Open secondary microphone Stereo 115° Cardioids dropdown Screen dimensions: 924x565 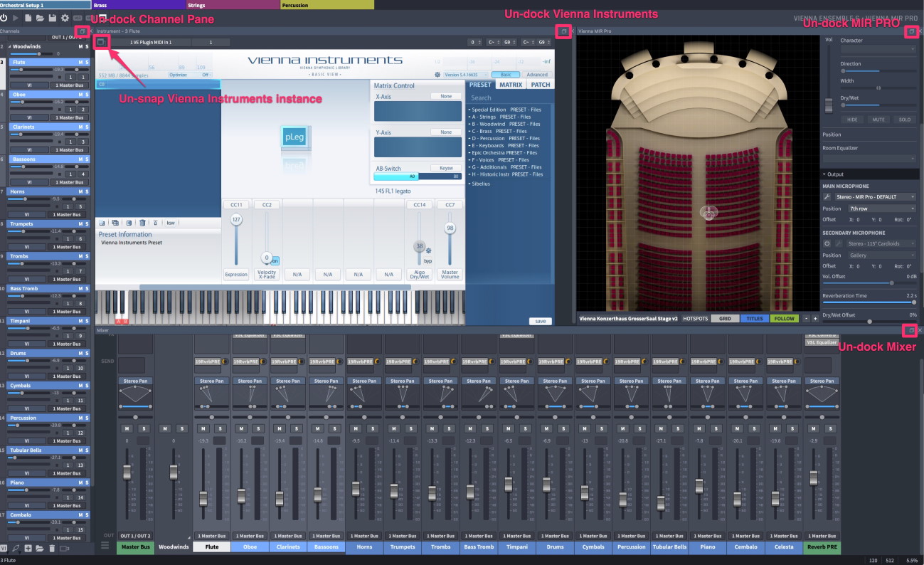click(x=881, y=243)
